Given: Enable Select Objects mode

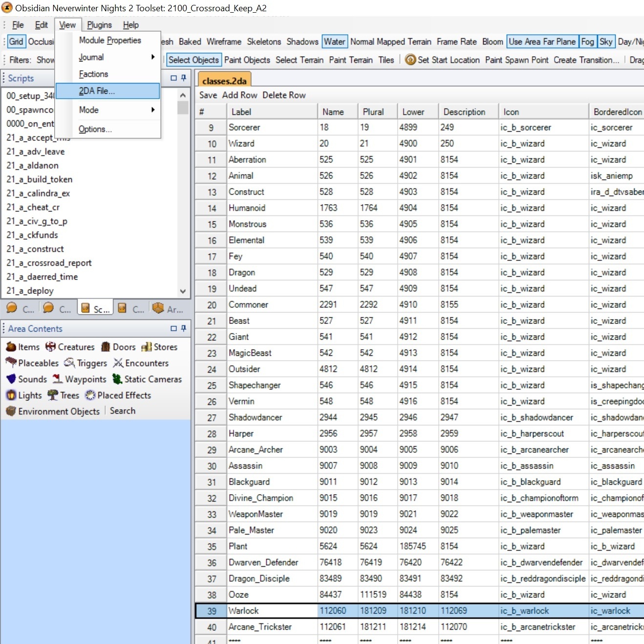Looking at the screenshot, I should (x=193, y=60).
